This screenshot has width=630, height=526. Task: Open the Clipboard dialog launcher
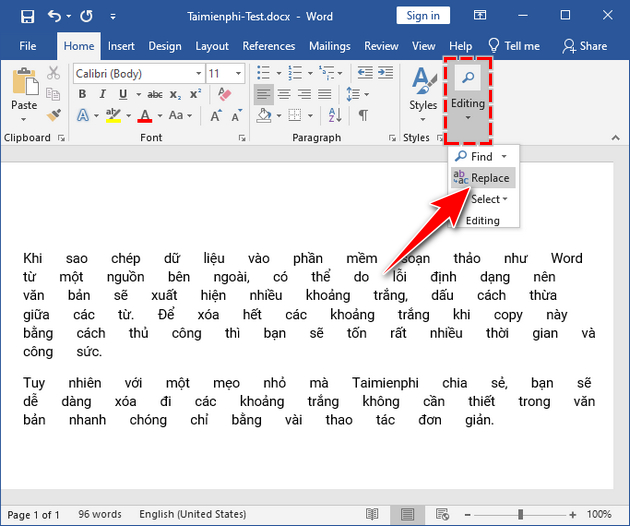tap(61, 138)
